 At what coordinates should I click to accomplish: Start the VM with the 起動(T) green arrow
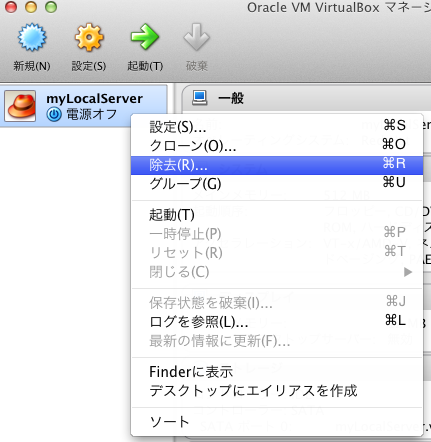point(145,37)
